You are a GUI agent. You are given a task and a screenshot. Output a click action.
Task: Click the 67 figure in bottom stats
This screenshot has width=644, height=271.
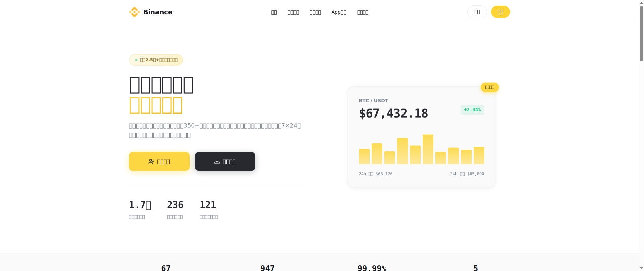point(166,268)
